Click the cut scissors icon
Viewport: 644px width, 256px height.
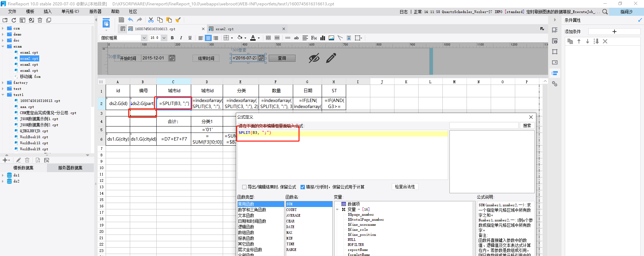tap(151, 20)
